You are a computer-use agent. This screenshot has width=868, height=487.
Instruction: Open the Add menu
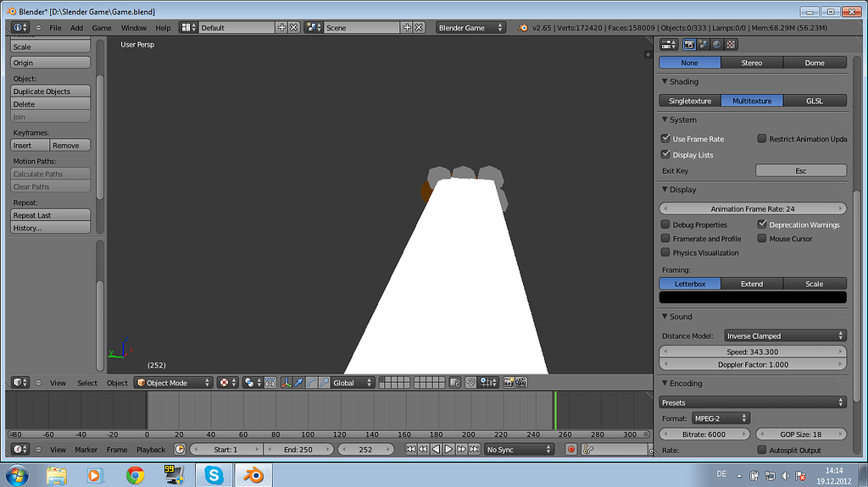[x=76, y=28]
